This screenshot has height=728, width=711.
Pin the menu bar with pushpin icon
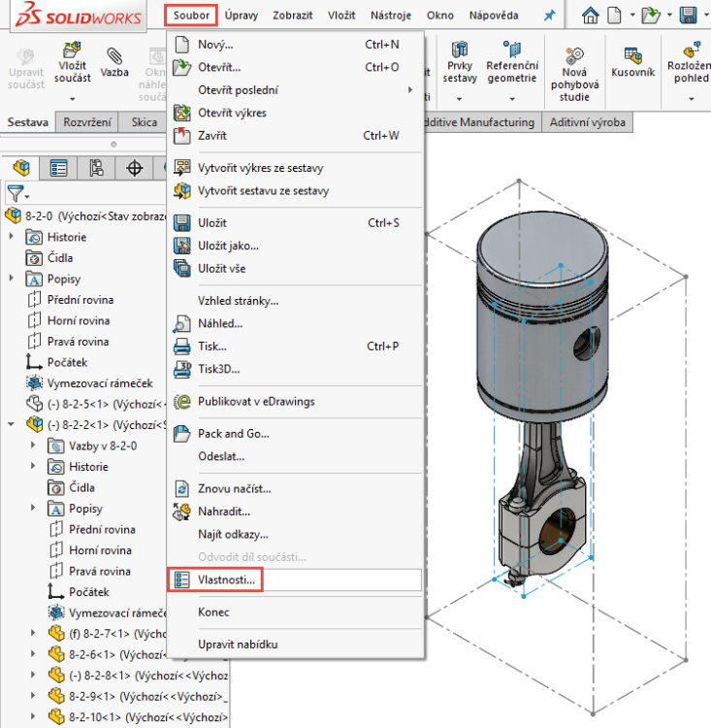tap(549, 16)
